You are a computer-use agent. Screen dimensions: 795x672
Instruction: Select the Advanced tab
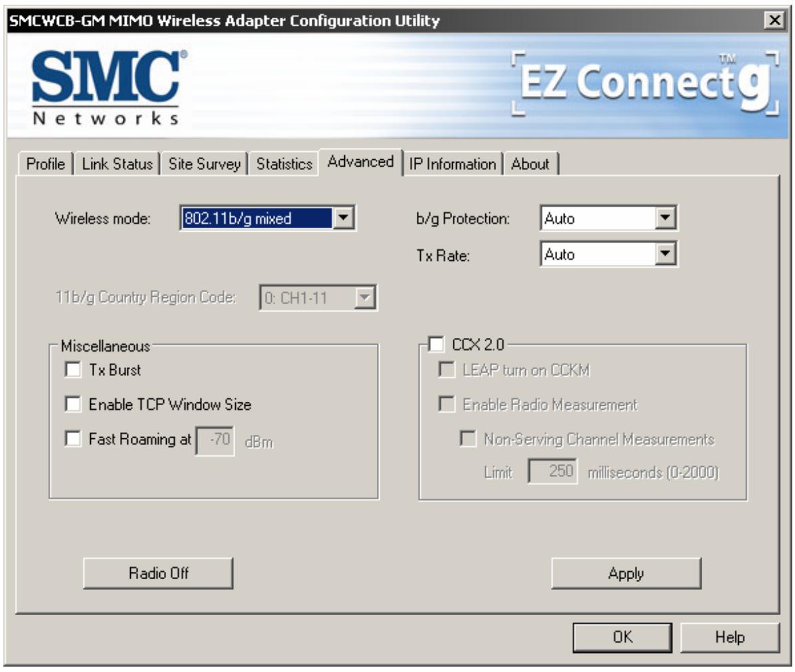pos(361,162)
